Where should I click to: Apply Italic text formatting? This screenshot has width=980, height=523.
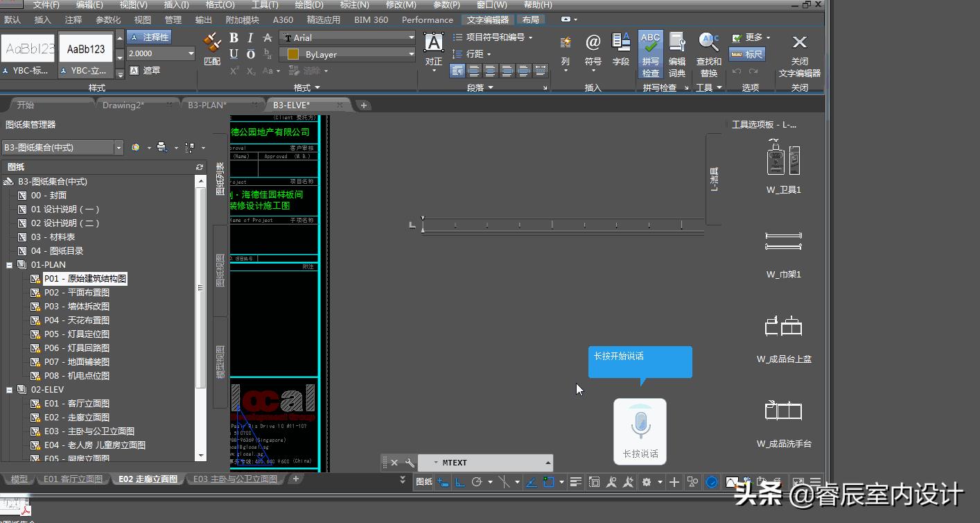pos(250,38)
